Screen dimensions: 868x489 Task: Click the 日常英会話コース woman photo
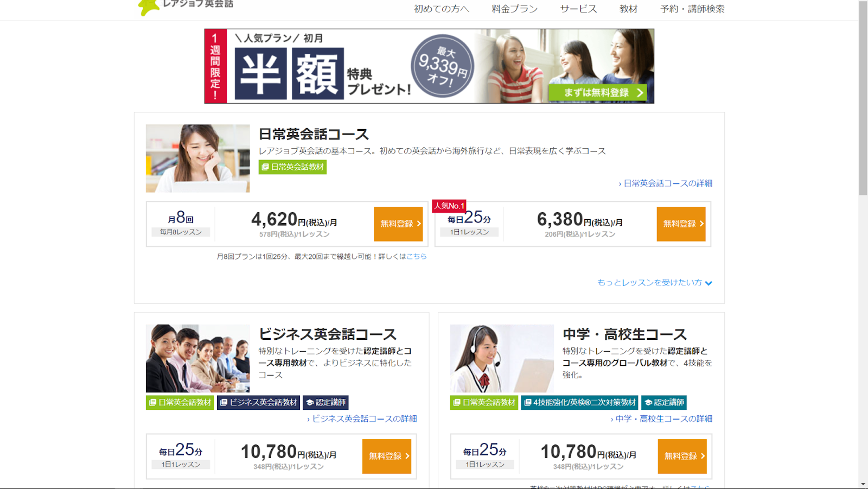[x=197, y=158]
